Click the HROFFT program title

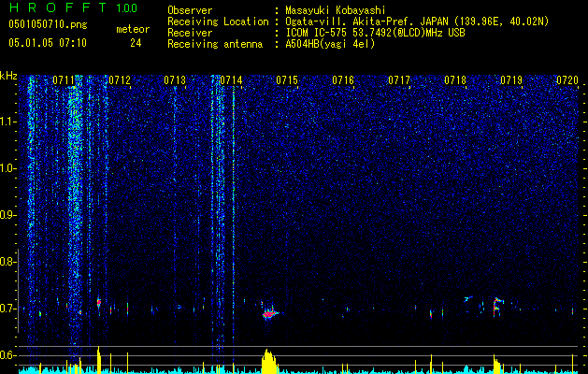pos(58,7)
